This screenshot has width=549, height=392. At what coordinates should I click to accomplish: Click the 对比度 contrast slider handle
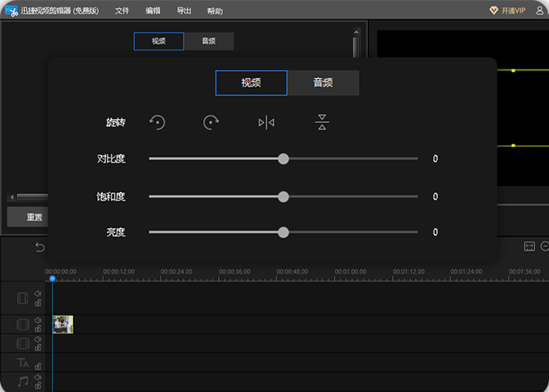coord(283,159)
